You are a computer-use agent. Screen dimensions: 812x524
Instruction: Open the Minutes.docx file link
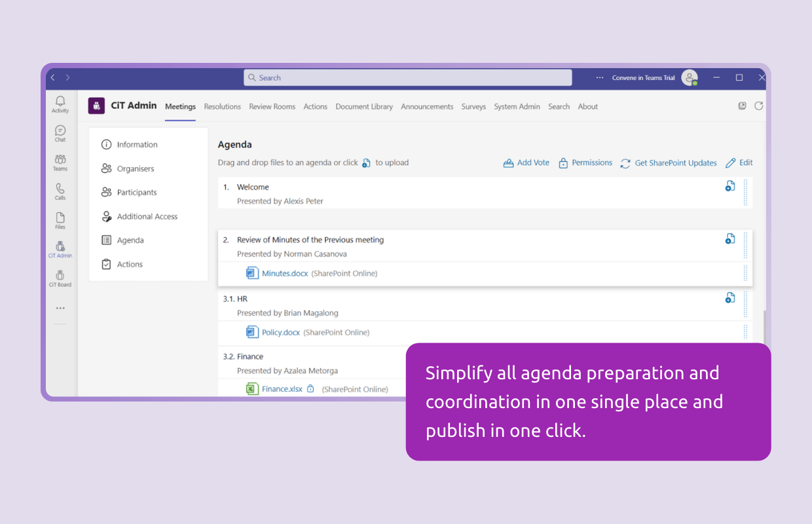[285, 274]
